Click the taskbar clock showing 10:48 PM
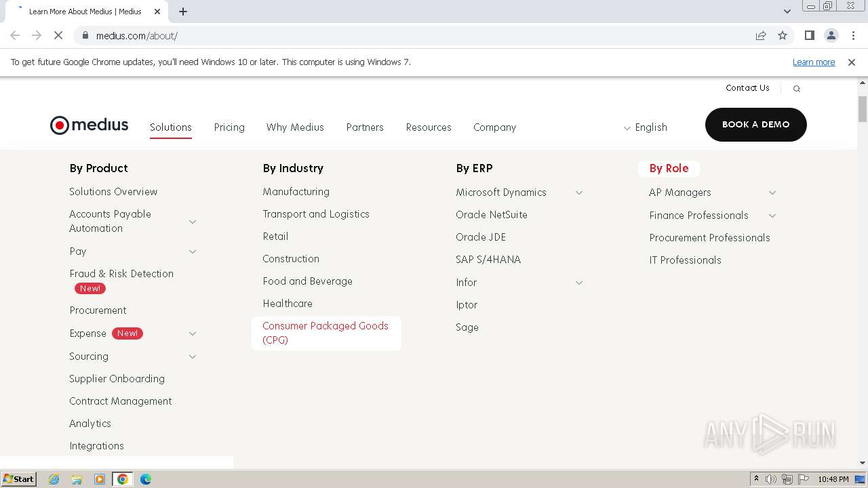This screenshot has height=488, width=868. click(x=833, y=479)
